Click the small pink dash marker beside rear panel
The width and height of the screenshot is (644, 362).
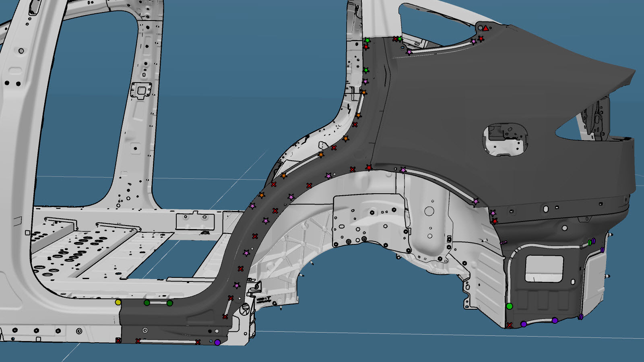click(503, 242)
